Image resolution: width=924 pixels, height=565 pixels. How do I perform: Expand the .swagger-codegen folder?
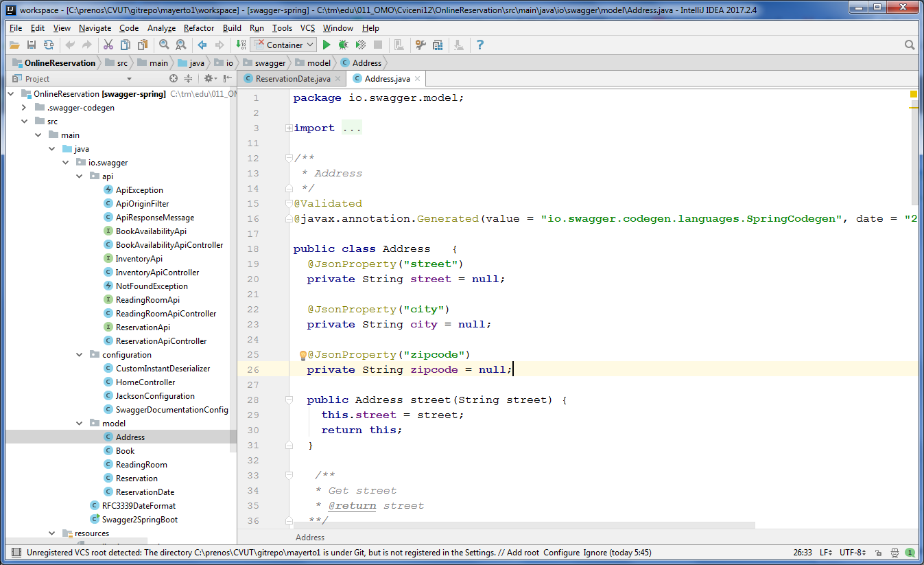point(25,108)
